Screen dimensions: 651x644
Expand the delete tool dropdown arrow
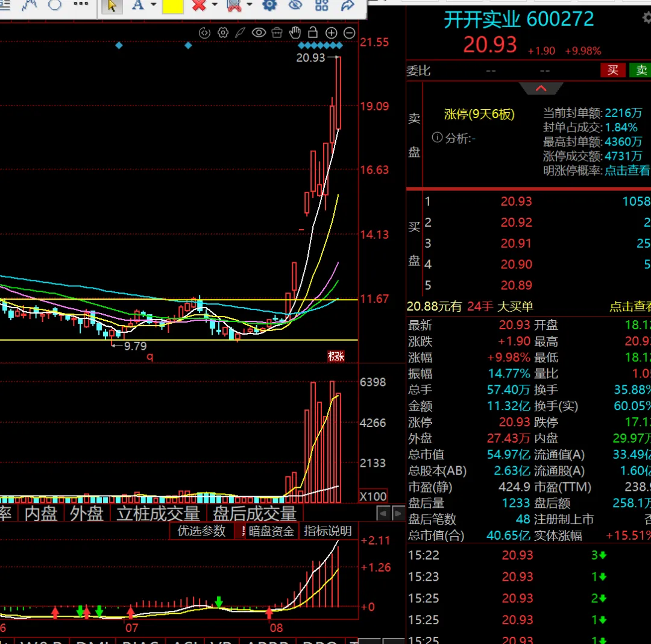pyautogui.click(x=215, y=5)
